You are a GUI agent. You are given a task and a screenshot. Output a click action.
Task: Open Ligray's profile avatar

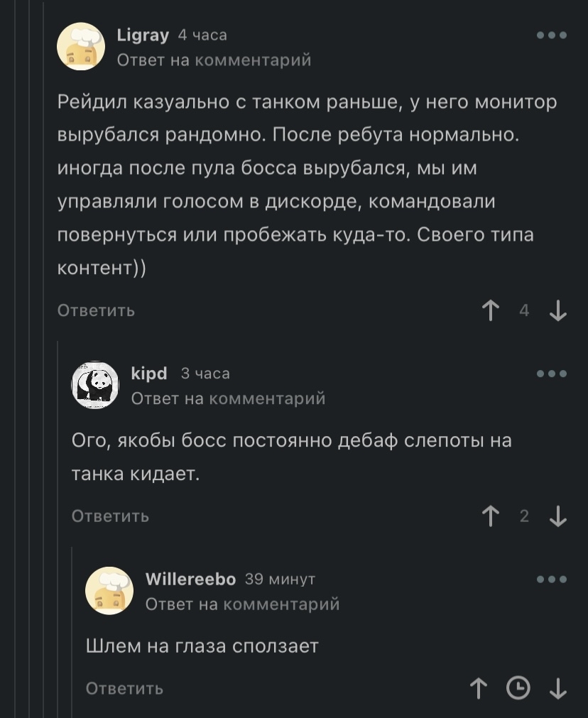(81, 46)
